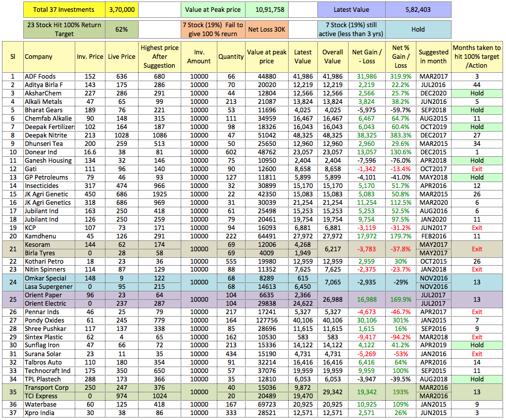Click 17,972 net gain for Kamdhenu
Image resolution: width=506 pixels, height=420 pixels.
click(367, 236)
